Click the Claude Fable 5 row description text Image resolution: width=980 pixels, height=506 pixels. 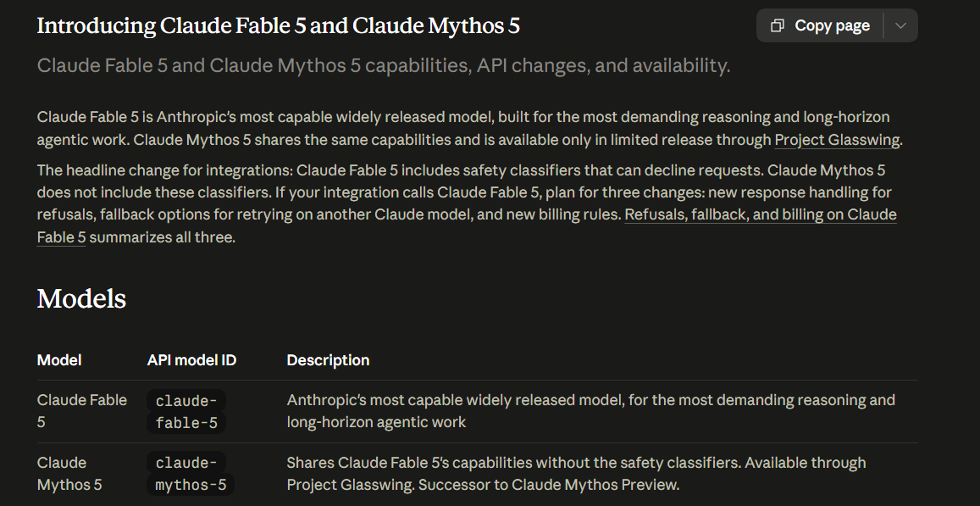[590, 411]
